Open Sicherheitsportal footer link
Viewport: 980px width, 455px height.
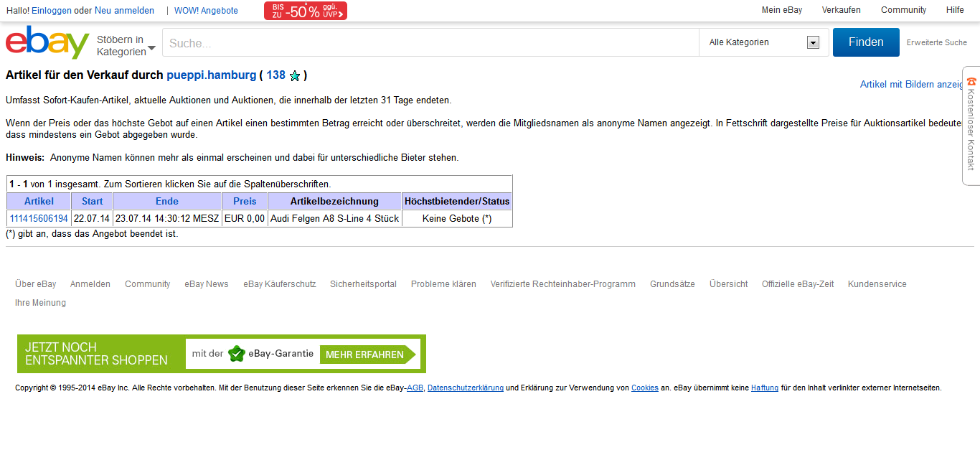[363, 284]
